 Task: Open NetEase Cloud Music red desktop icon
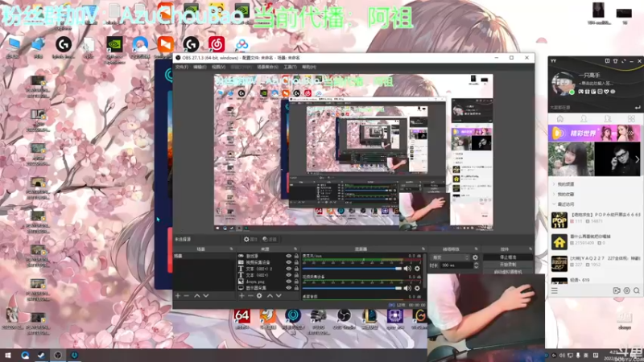[217, 44]
